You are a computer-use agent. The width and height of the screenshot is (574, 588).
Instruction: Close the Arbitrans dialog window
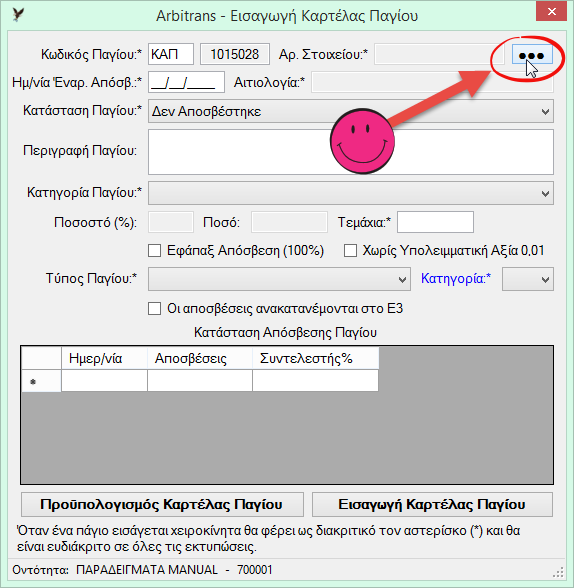point(551,12)
